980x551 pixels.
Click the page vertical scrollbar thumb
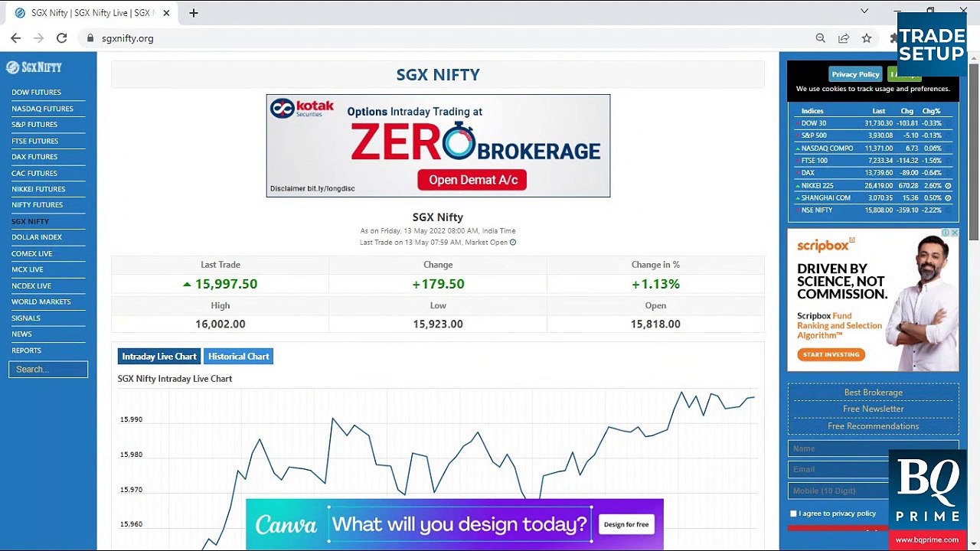[x=974, y=153]
